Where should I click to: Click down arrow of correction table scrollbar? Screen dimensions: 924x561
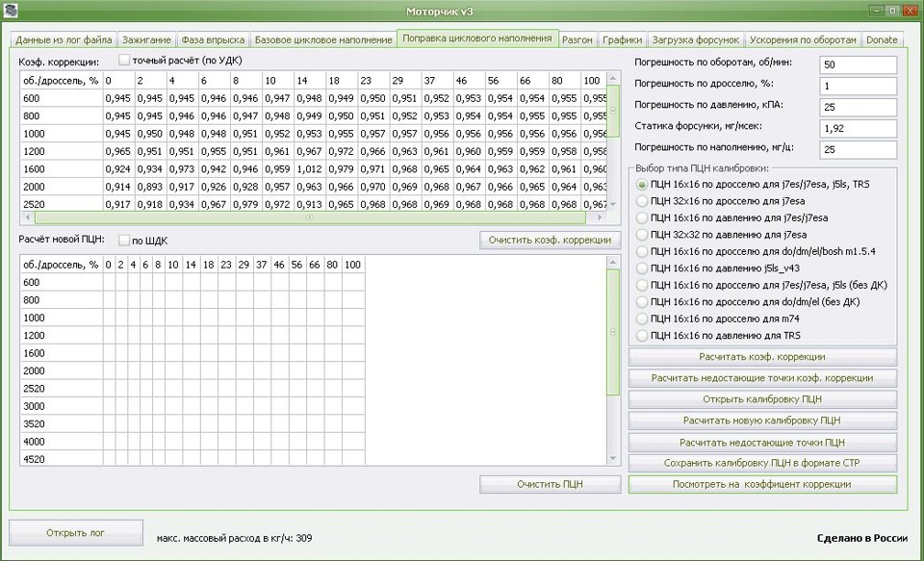click(x=613, y=205)
